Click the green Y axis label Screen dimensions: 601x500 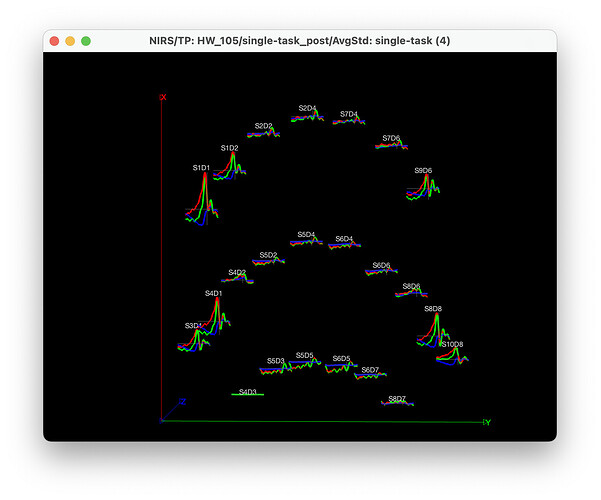coord(487,423)
